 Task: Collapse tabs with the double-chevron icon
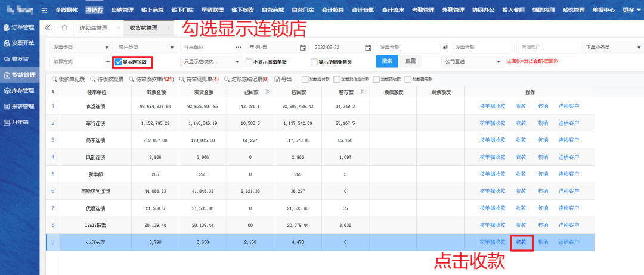[48, 28]
